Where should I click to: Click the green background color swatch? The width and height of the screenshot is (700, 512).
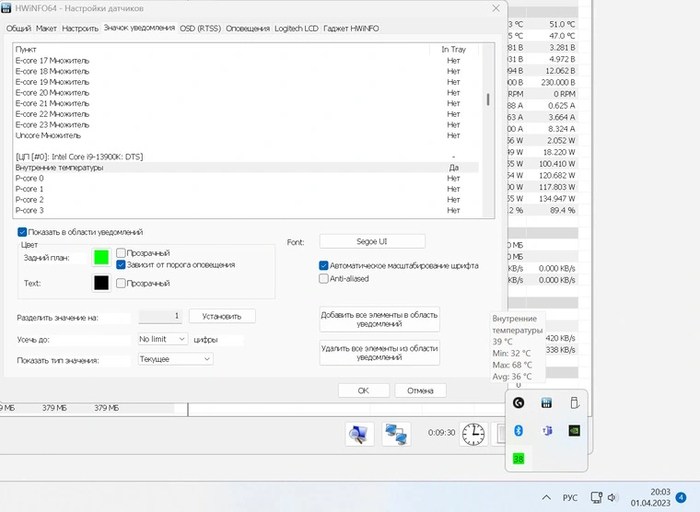point(100,258)
